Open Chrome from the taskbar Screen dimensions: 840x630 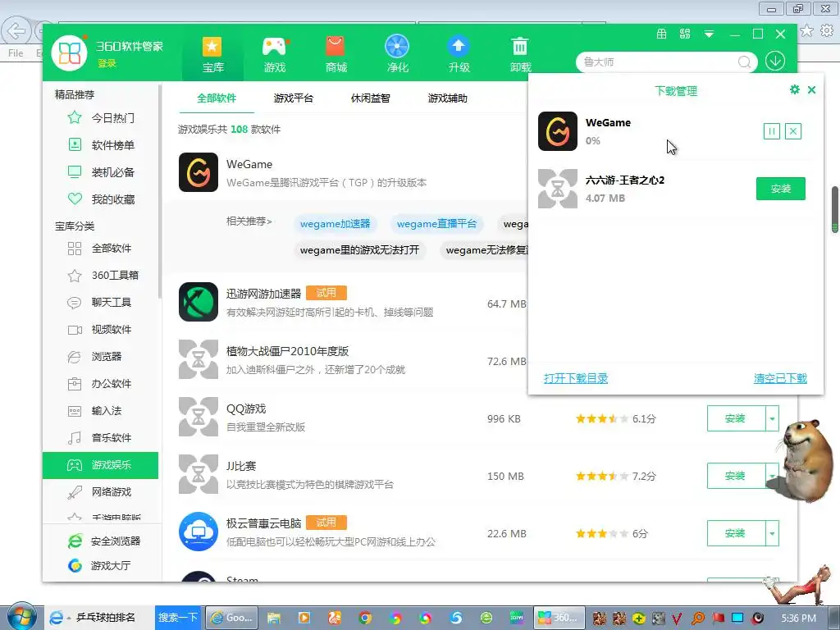tap(365, 618)
